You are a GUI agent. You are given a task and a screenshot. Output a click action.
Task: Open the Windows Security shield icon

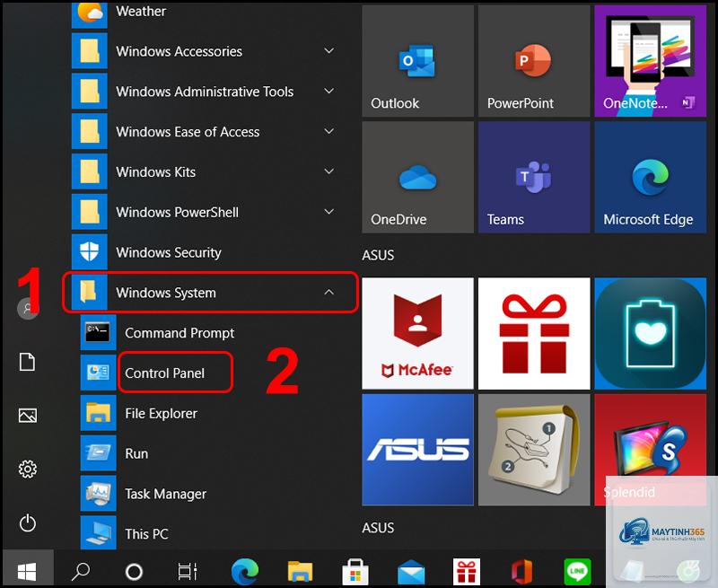click(x=89, y=252)
